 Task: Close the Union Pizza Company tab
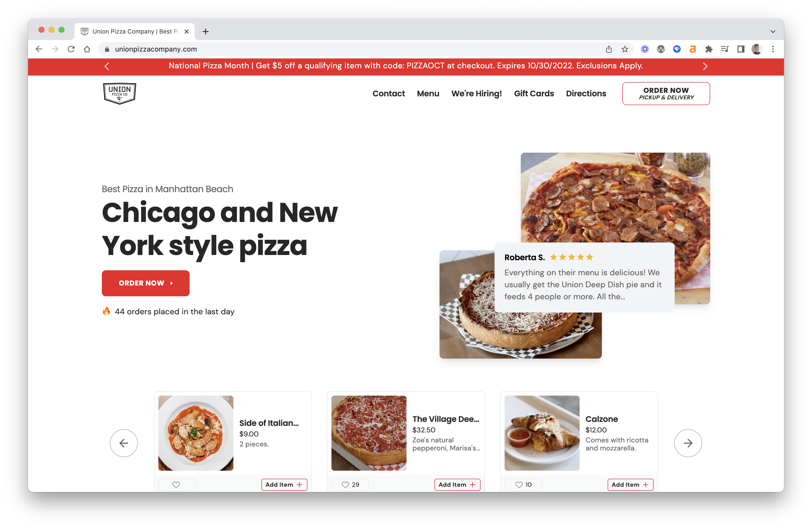tap(187, 31)
